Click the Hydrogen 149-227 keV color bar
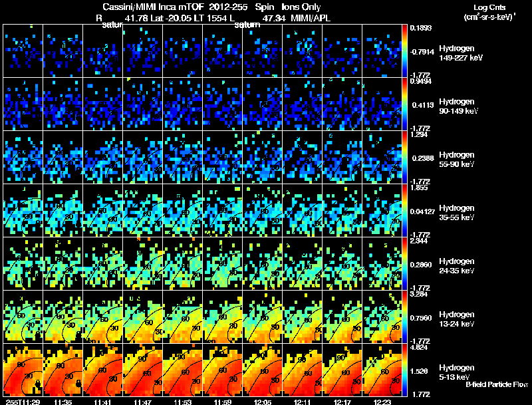Viewport: 532px width, 405px height. (404, 51)
